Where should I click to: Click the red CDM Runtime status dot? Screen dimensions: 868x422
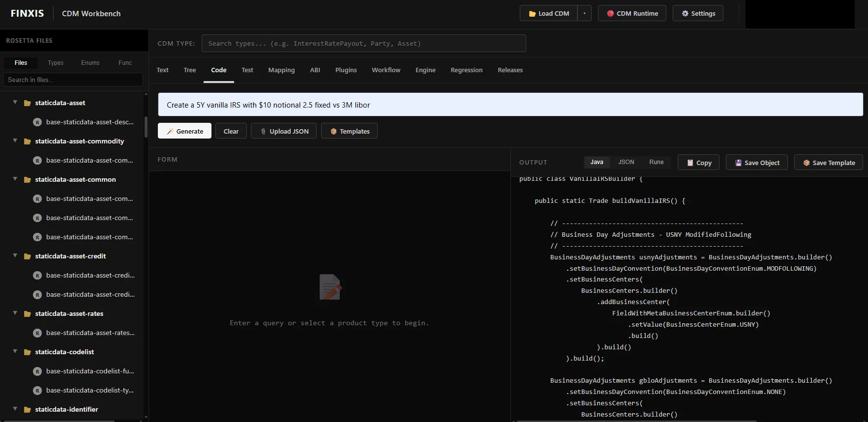(610, 13)
